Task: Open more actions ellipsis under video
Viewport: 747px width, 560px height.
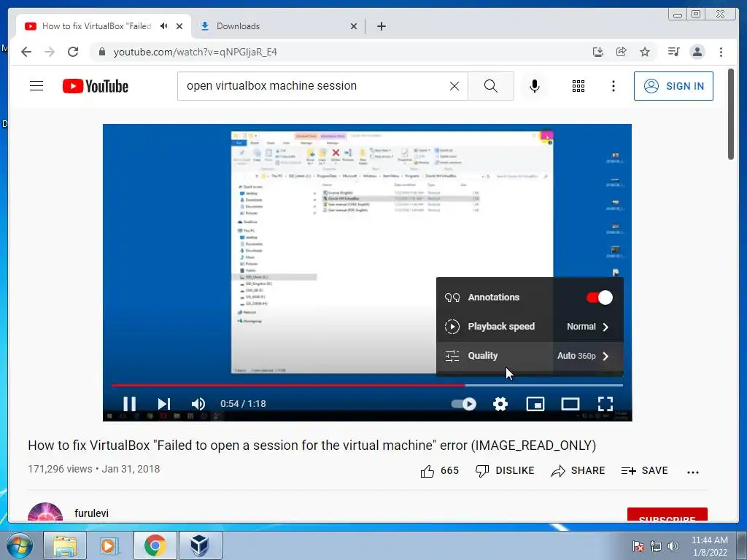Action: point(693,472)
